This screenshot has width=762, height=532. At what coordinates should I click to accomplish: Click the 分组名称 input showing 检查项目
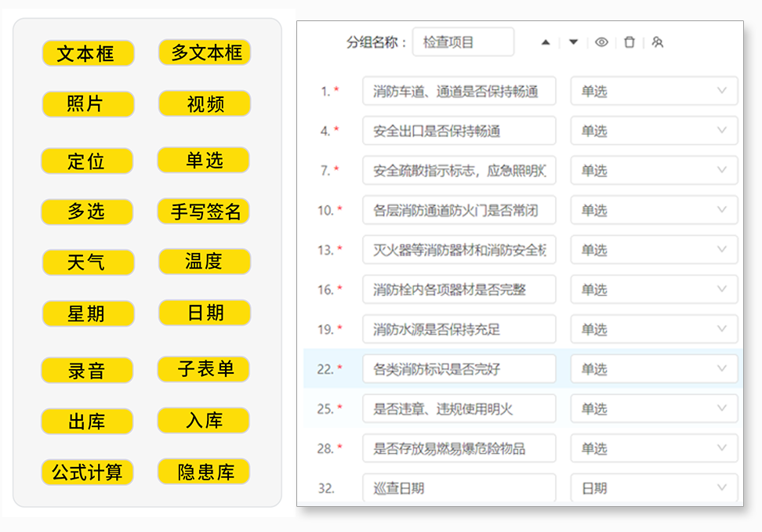tap(463, 42)
